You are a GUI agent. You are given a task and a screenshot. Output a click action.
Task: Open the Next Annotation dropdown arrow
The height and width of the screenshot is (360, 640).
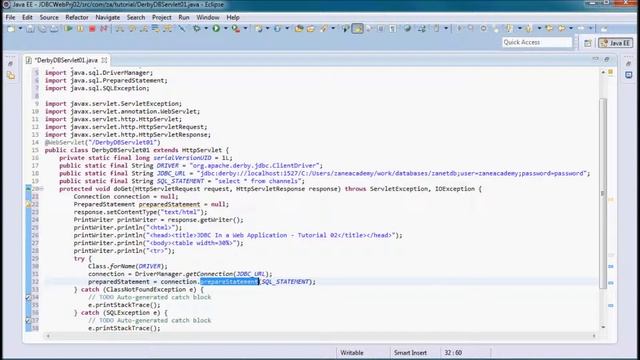point(520,29)
